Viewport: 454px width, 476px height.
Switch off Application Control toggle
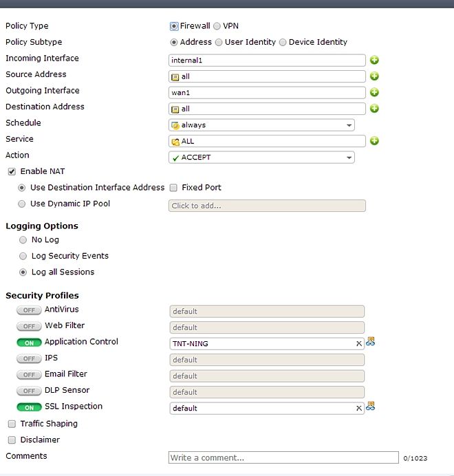(x=29, y=343)
